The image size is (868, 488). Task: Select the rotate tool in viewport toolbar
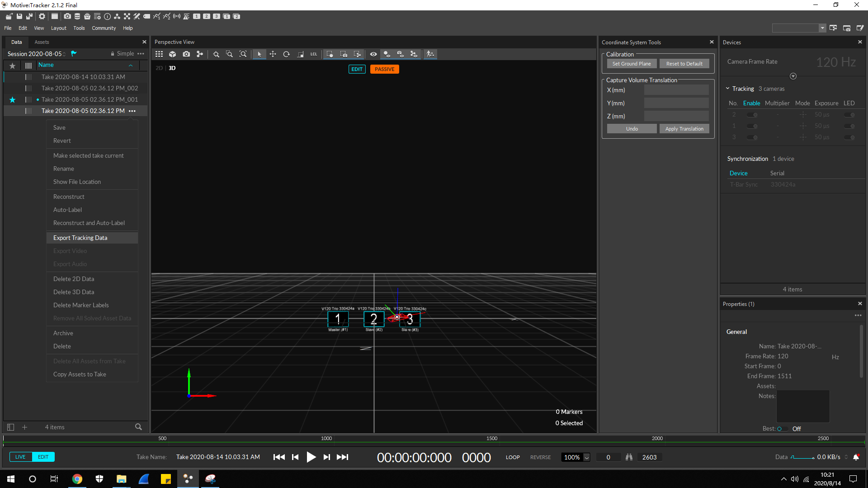286,54
